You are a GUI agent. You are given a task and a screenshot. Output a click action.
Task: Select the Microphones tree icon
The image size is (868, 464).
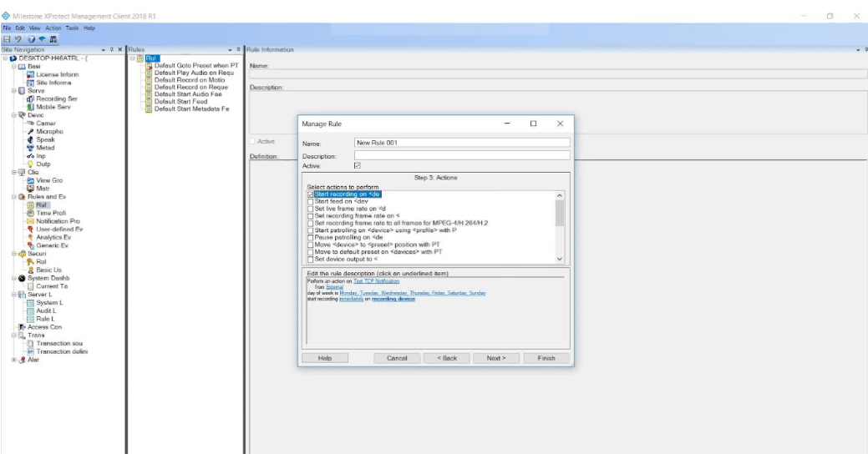coord(30,132)
